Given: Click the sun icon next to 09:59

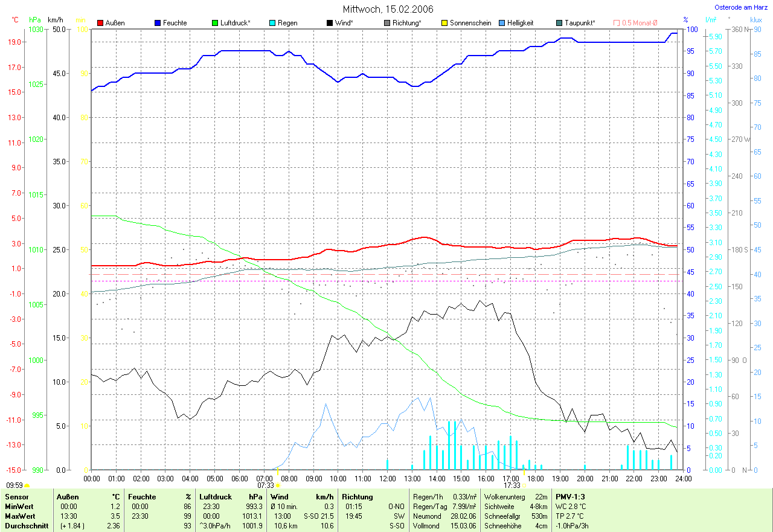Looking at the screenshot, I should coord(27,485).
